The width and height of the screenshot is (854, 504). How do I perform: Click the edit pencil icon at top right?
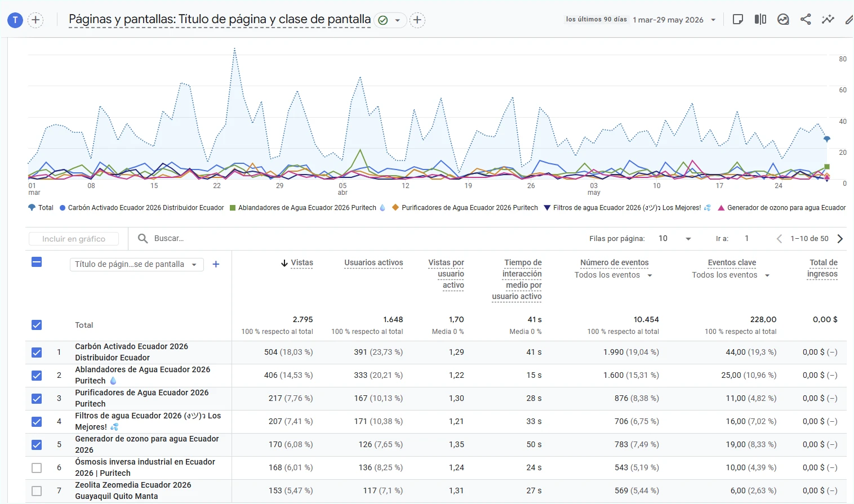(849, 19)
